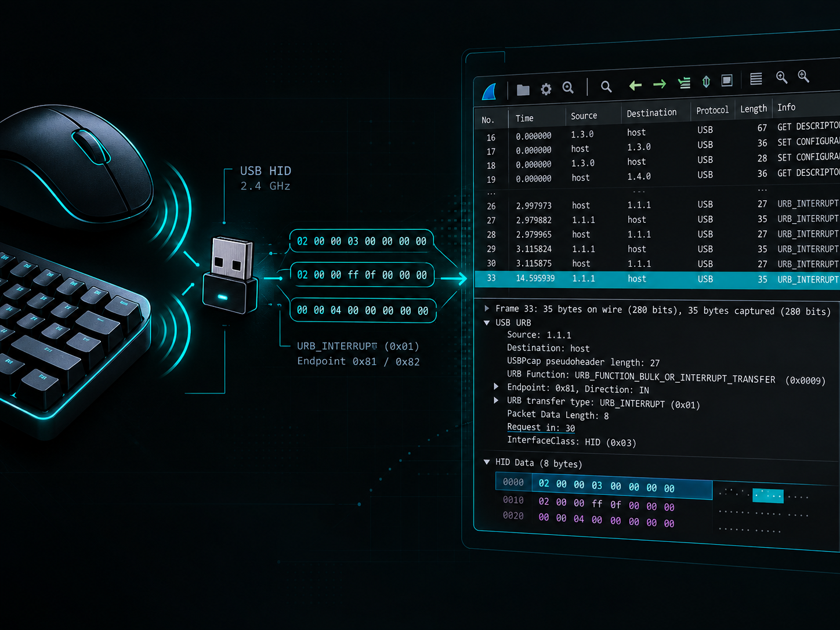This screenshot has height=630, width=840.
Task: Click the teal up-down arrow icon
Action: pos(706,82)
